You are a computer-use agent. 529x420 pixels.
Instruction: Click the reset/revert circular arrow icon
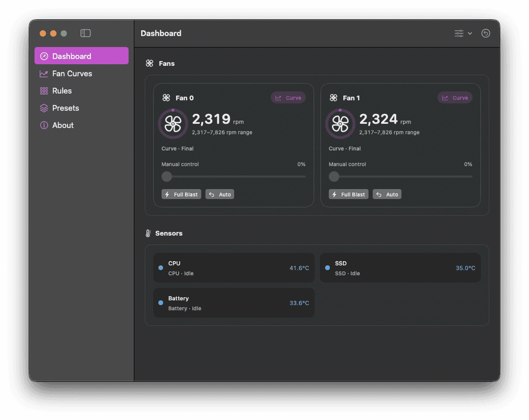tap(486, 33)
